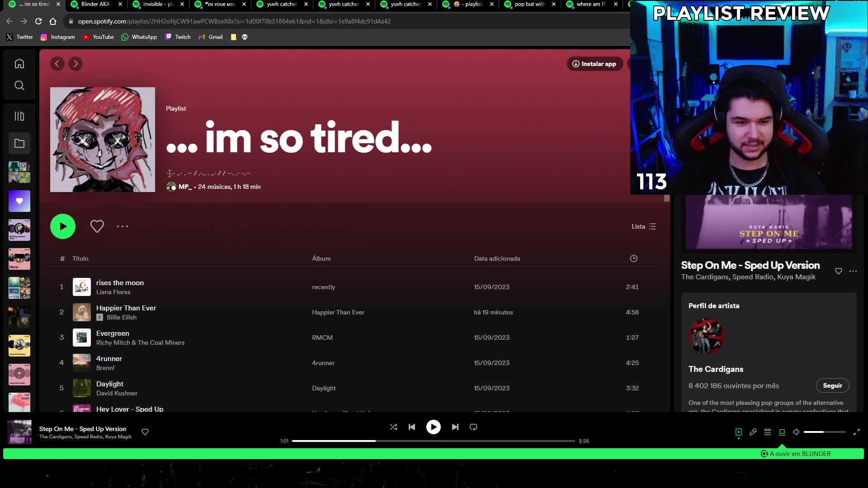Save playlist with the heart icon
This screenshot has width=868, height=488.
coord(97,226)
